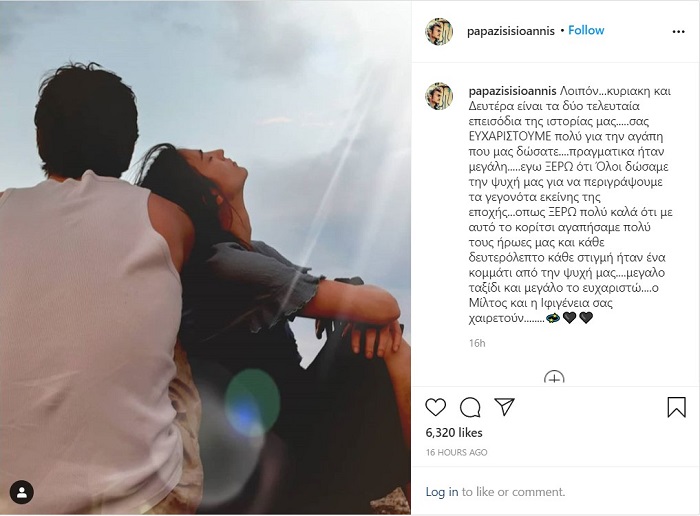Click the black heart emojis ending the caption
This screenshot has width=700, height=516.
[x=578, y=318]
